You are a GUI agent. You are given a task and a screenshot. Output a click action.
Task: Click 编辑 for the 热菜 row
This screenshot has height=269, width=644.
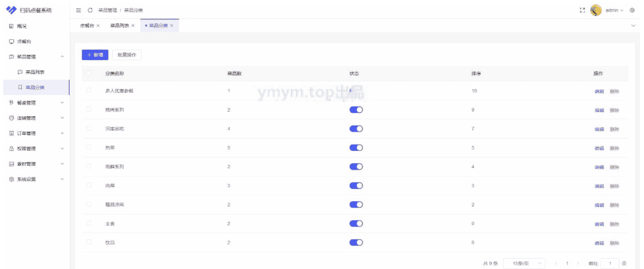coord(600,148)
